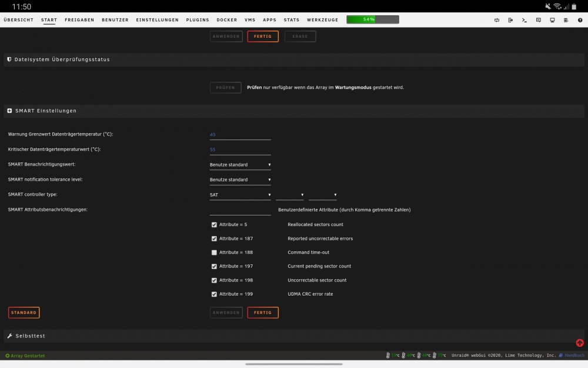Tap the battery icon in status bar

pos(574,6)
